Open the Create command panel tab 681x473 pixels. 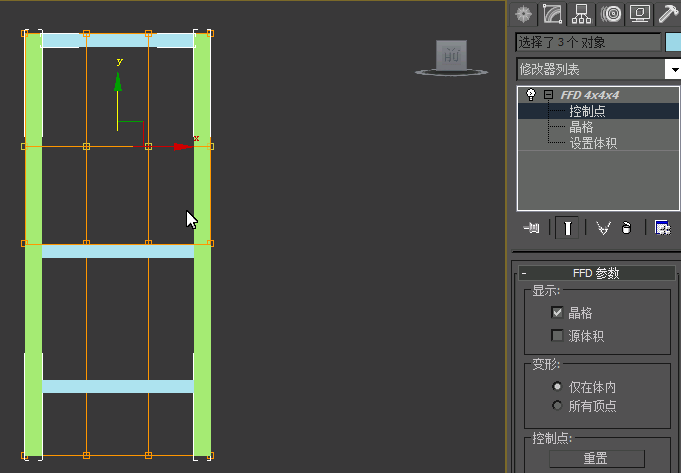click(523, 14)
